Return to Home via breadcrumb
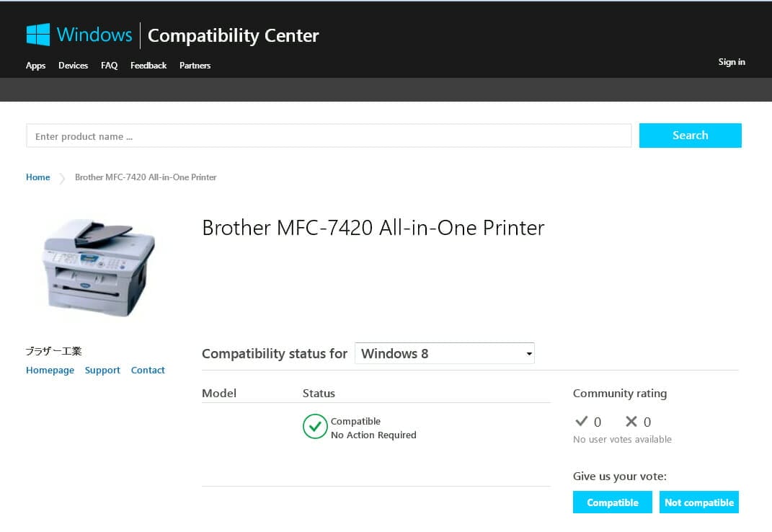This screenshot has height=532, width=772. click(x=38, y=177)
